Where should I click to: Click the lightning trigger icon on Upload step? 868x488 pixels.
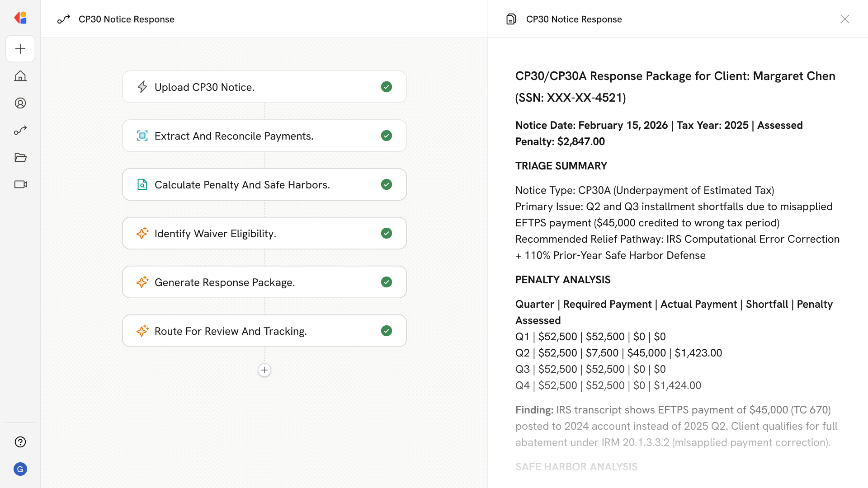(142, 87)
